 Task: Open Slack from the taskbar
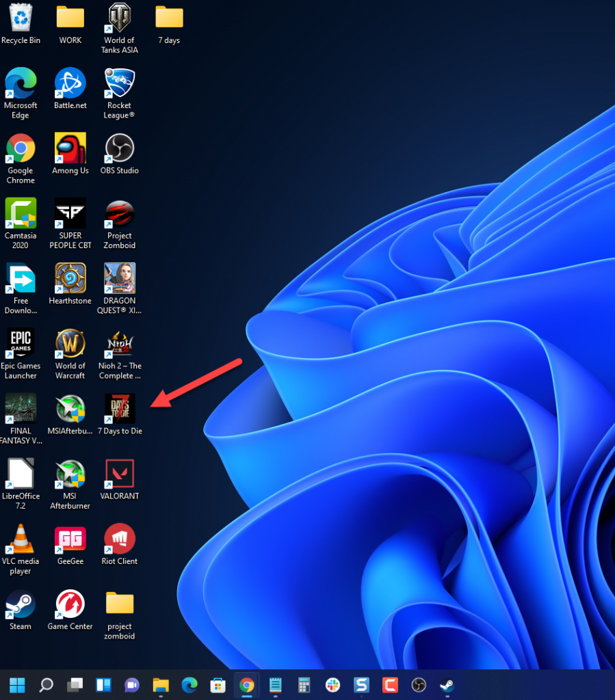[x=332, y=685]
